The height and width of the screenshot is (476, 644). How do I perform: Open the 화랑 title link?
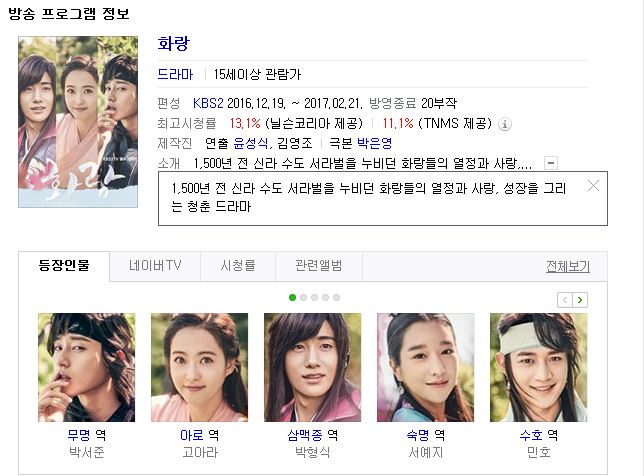(x=174, y=43)
